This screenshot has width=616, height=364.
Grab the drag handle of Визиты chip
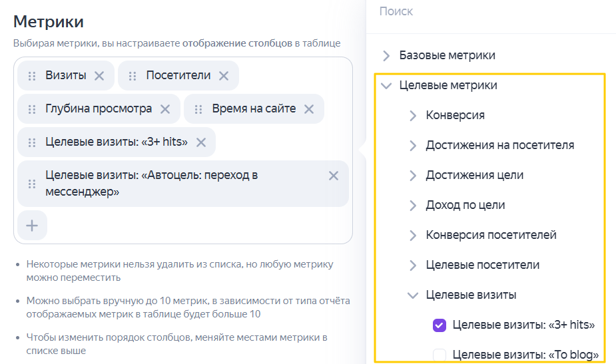32,76
